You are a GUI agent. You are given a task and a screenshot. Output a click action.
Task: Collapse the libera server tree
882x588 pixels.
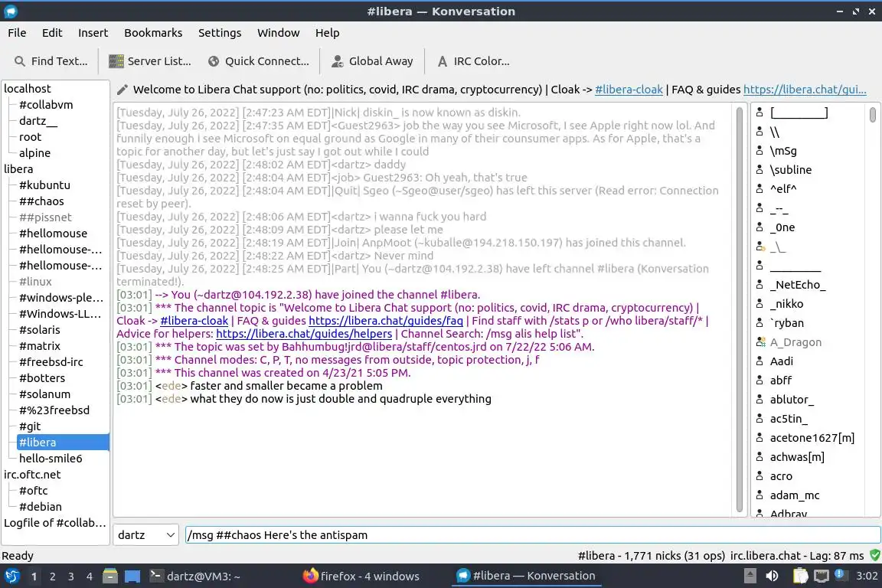pyautogui.click(x=18, y=168)
